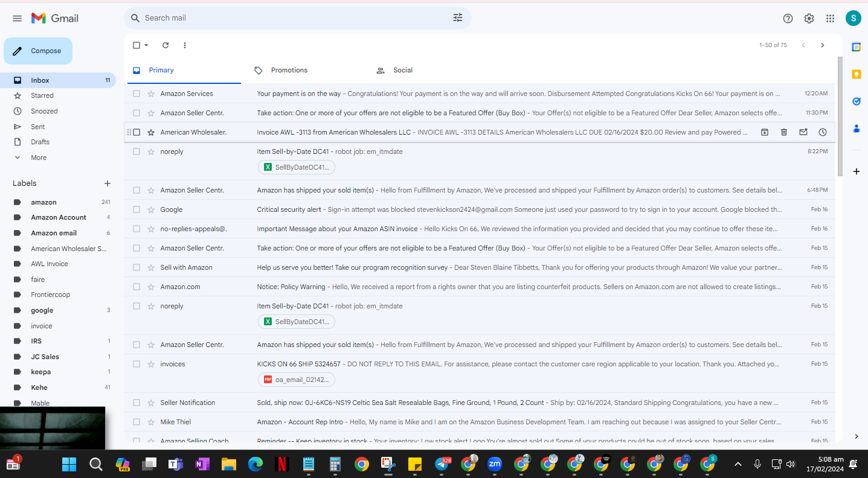Image resolution: width=868 pixels, height=478 pixels.
Task: Show the side panel expand arrow
Action: click(856, 436)
